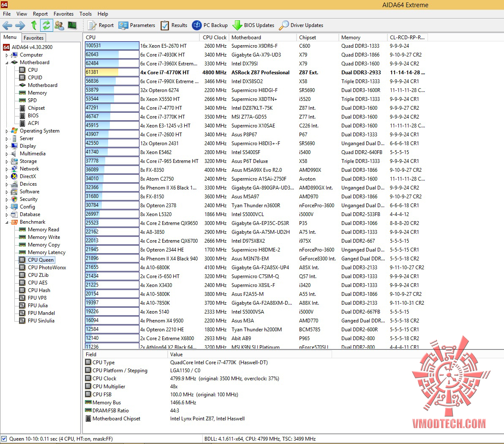Click the 62643 score bar
This screenshot has width=504, height=444.
[112, 54]
